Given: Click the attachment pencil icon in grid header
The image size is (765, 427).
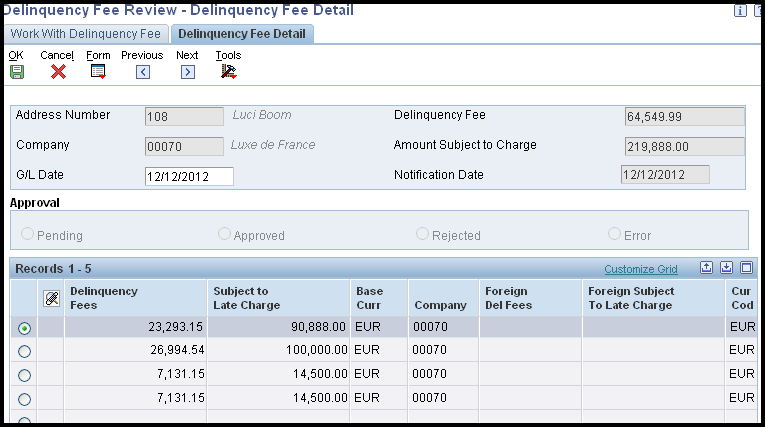Looking at the screenshot, I should click(x=51, y=298).
